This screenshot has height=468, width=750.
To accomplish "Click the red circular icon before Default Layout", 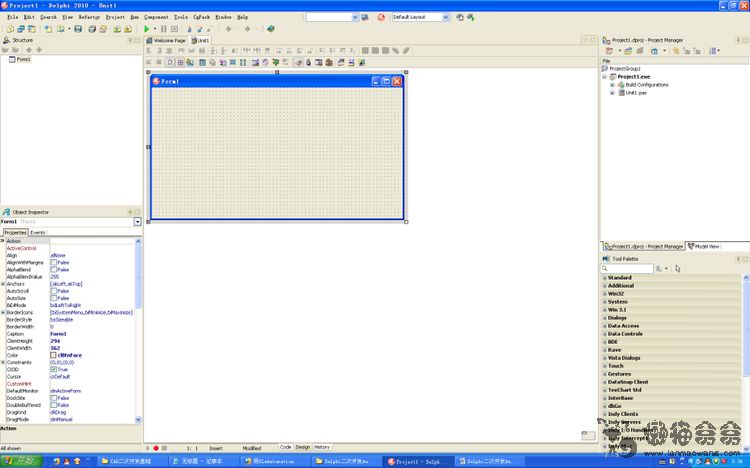I will [381, 17].
